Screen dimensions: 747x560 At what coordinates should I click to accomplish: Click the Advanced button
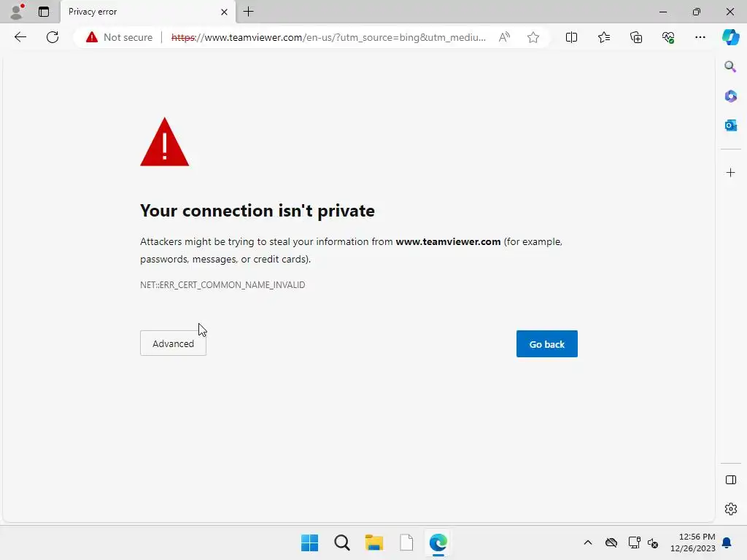tap(173, 343)
